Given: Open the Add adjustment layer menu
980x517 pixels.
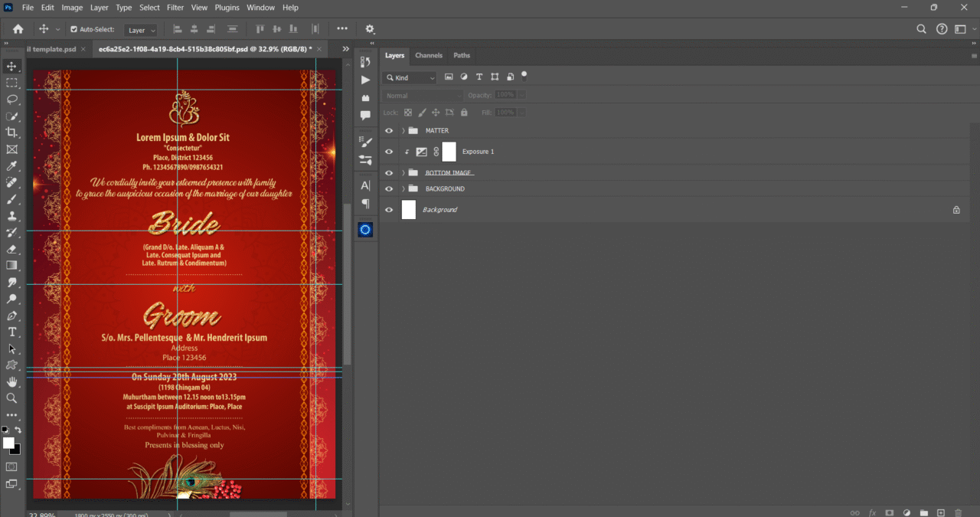Looking at the screenshot, I should pos(906,512).
